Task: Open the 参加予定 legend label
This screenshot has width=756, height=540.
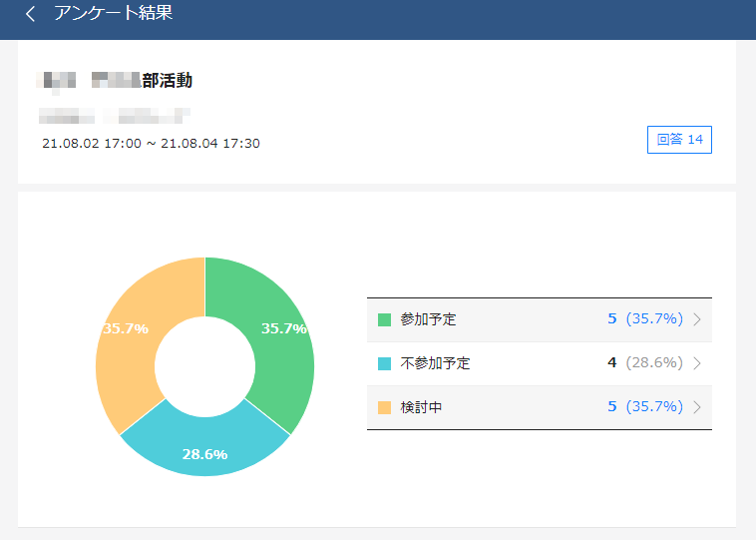Action: click(x=429, y=319)
